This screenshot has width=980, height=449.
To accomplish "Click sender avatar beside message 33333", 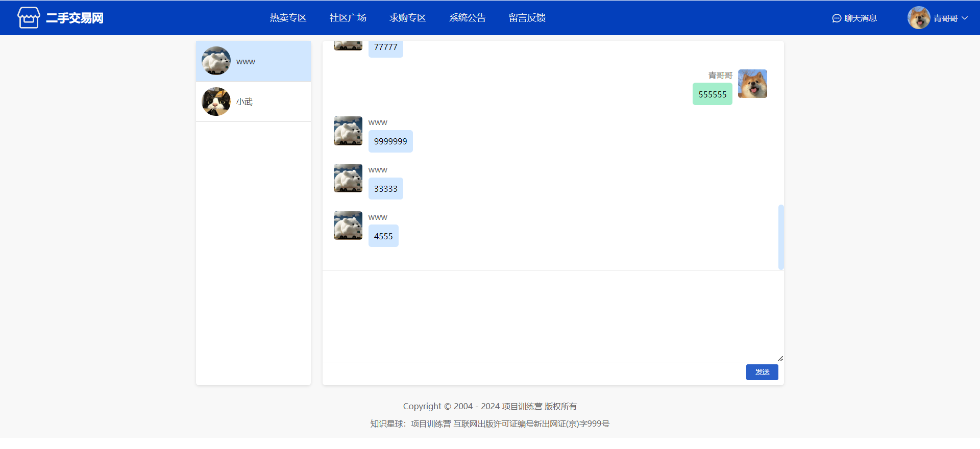I will point(348,178).
